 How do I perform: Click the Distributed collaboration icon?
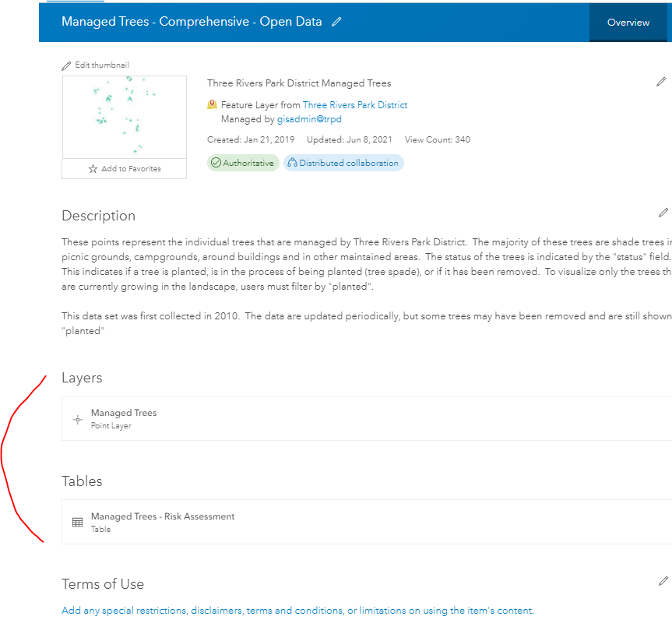(x=292, y=163)
